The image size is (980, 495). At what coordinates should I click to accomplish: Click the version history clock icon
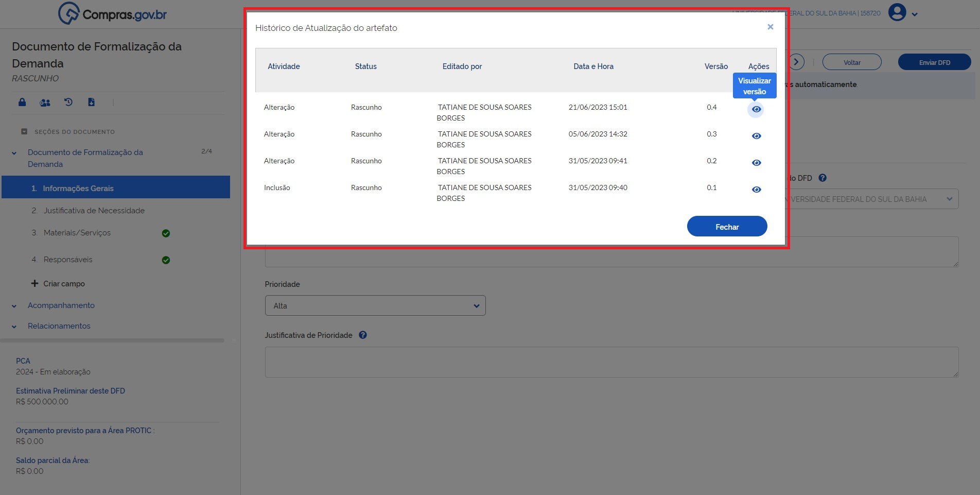coord(68,102)
